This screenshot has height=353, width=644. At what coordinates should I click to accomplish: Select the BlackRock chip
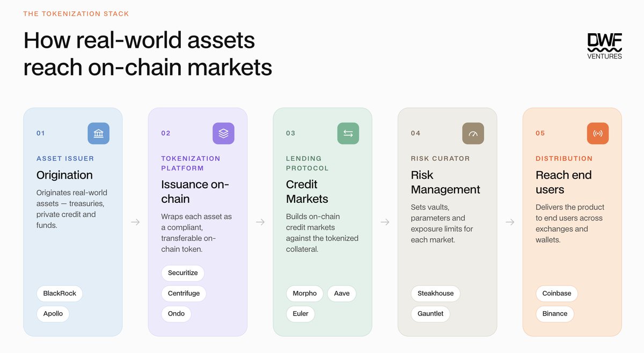[60, 293]
